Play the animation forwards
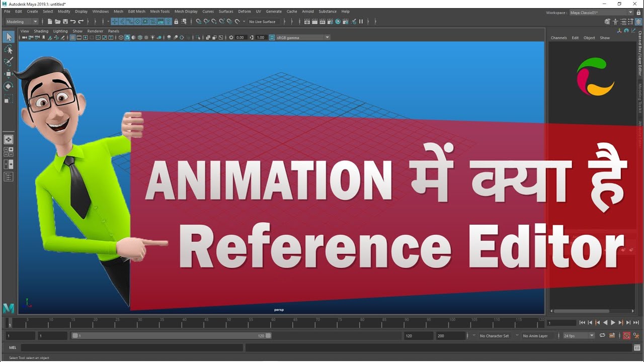This screenshot has height=362, width=644. click(613, 323)
